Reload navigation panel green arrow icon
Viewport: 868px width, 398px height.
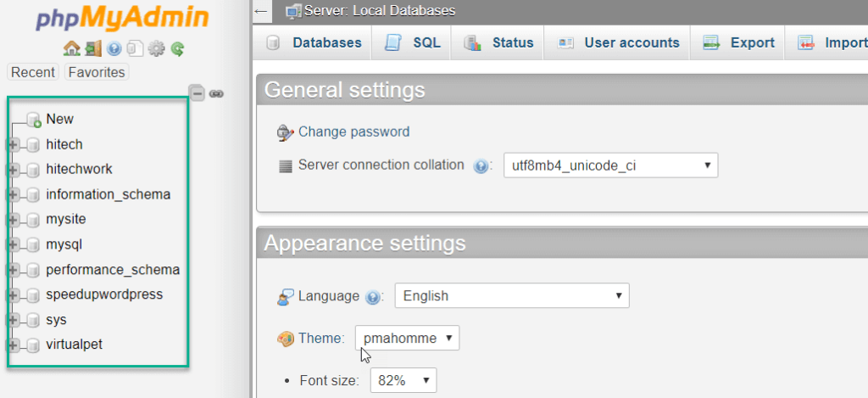[x=177, y=49]
